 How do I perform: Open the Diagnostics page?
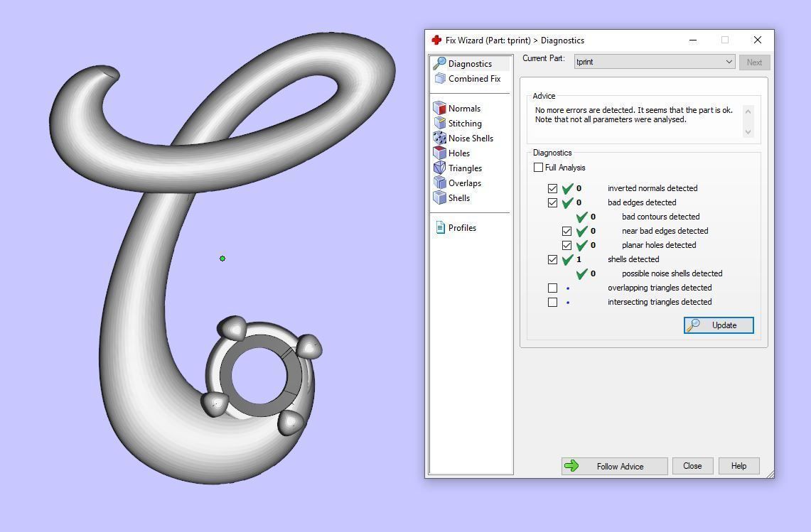tap(471, 64)
